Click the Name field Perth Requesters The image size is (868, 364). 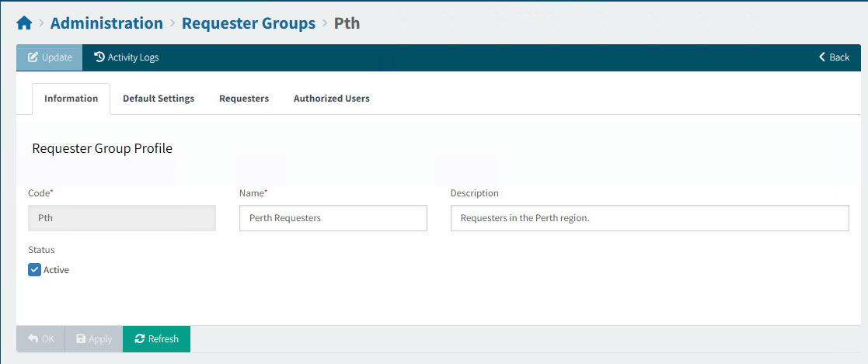coord(333,218)
